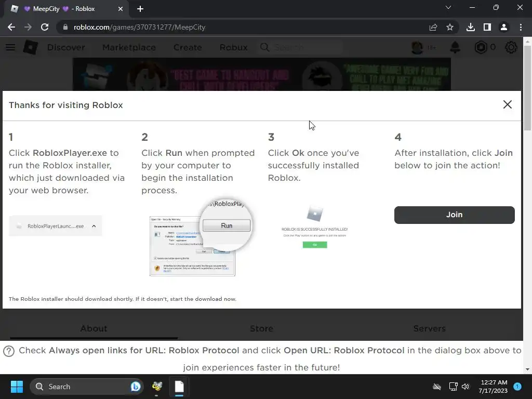Image resolution: width=532 pixels, height=399 pixels.
Task: Reload the MeepCity page
Action: point(45,27)
